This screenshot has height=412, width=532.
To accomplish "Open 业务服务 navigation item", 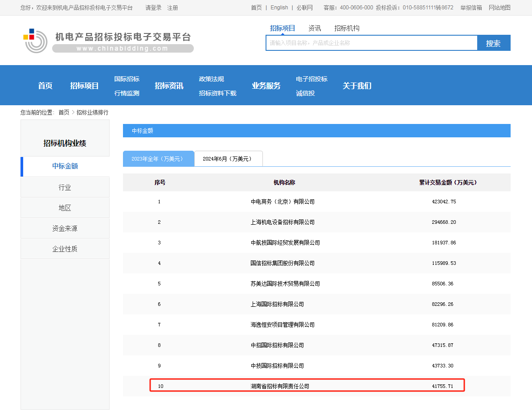I will pyautogui.click(x=266, y=86).
